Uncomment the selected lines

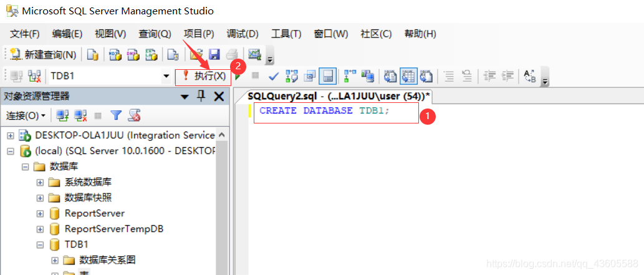(467, 76)
